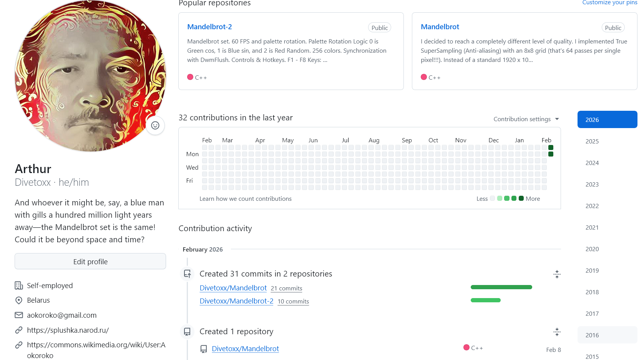644x360 pixels.
Task: Select the 2025 contribution year
Action: click(x=592, y=141)
